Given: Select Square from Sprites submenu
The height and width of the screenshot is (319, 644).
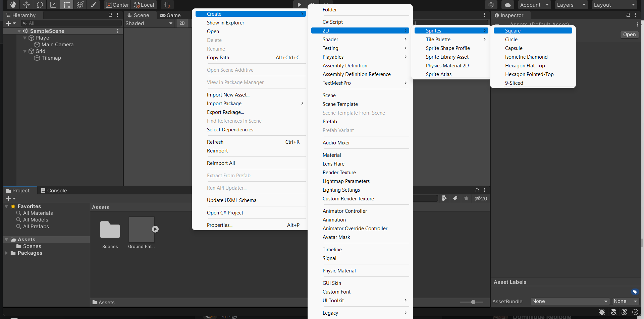Looking at the screenshot, I should point(533,31).
